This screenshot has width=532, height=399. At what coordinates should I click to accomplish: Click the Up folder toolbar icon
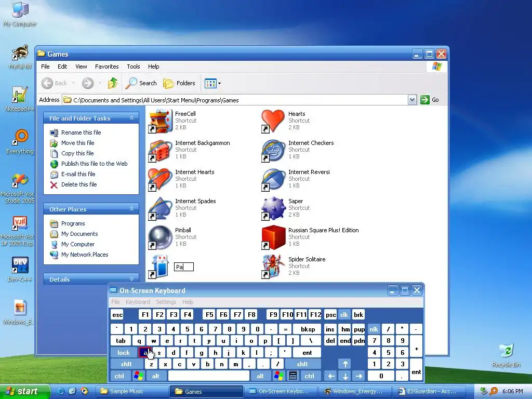point(113,83)
